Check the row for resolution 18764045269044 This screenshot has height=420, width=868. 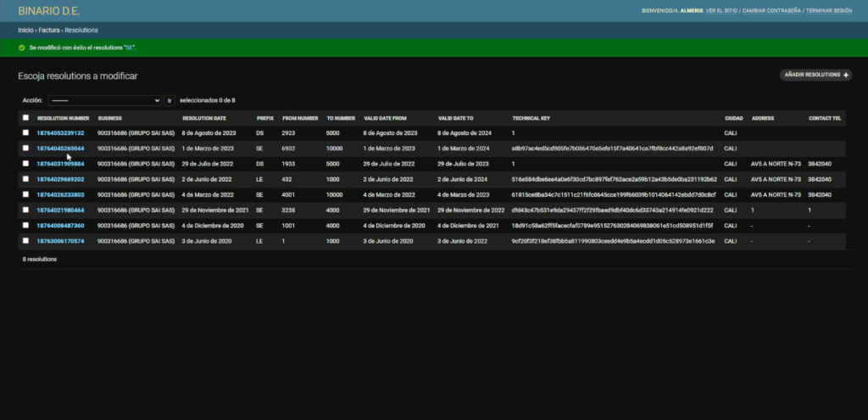coord(25,148)
